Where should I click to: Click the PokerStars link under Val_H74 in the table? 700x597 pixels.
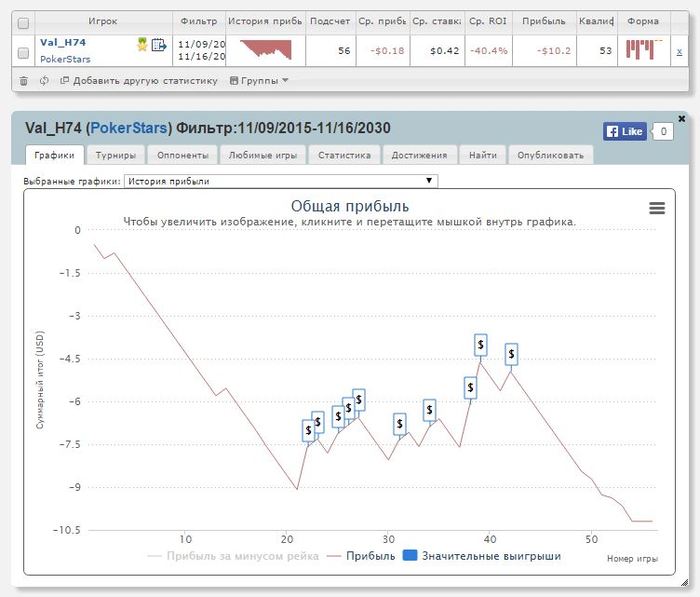coord(65,59)
